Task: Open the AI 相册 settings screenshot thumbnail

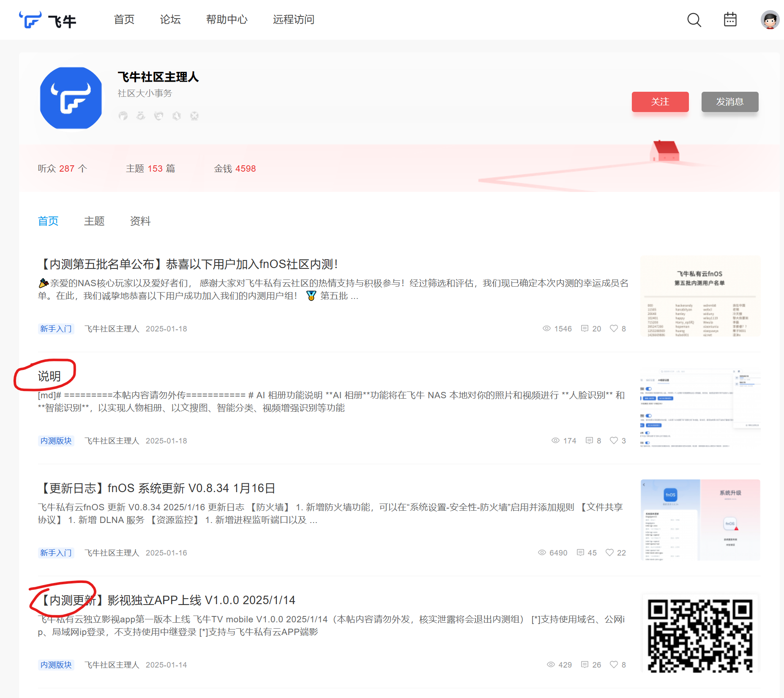Action: 700,408
